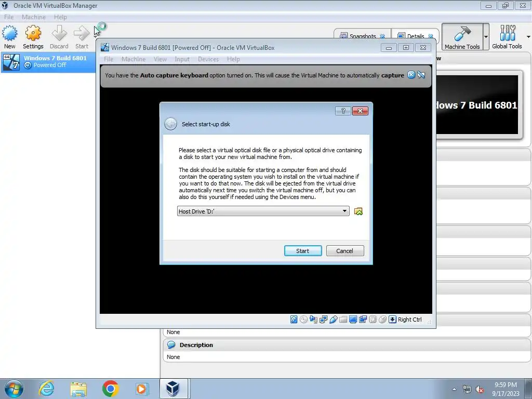Click the VM preview thumbnail in Manager
The width and height of the screenshot is (532, 399).
pyautogui.click(x=477, y=104)
